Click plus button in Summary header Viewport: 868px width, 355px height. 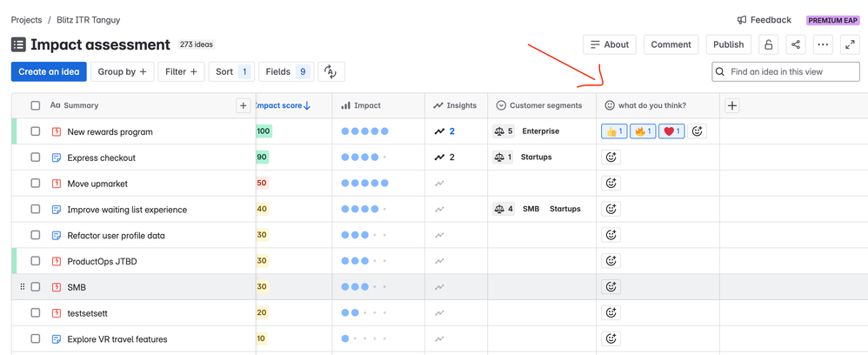[x=243, y=106]
